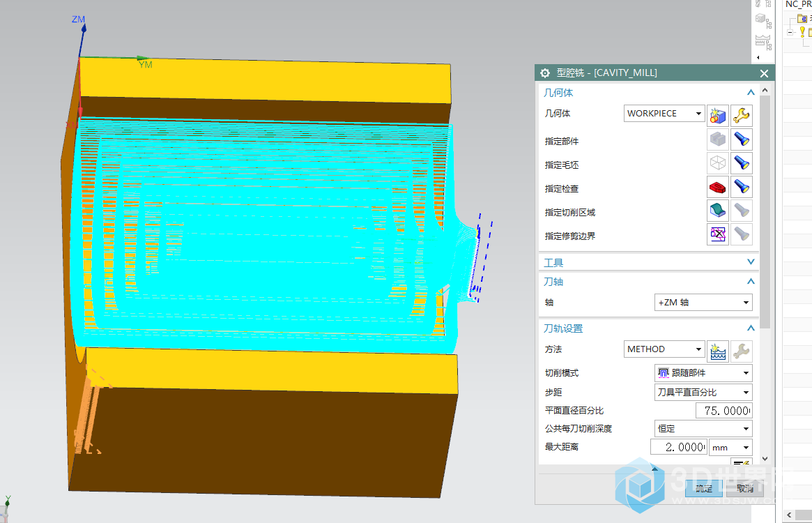Image resolution: width=812 pixels, height=523 pixels.
Task: Close the 型腔铣 CAVITY_MILL dialog
Action: (764, 74)
